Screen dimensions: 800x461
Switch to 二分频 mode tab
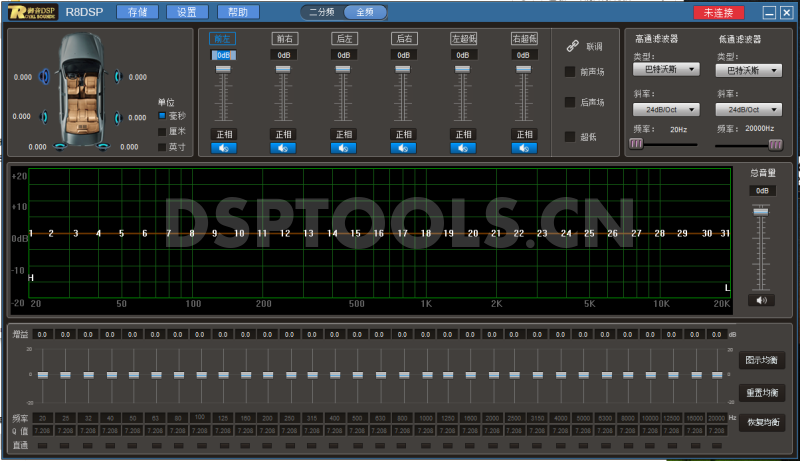point(321,13)
